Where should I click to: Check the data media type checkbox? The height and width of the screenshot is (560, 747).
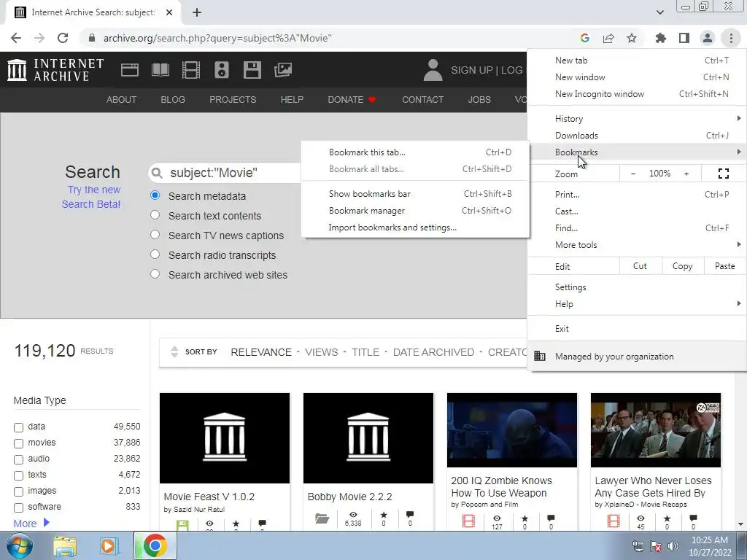pos(18,427)
